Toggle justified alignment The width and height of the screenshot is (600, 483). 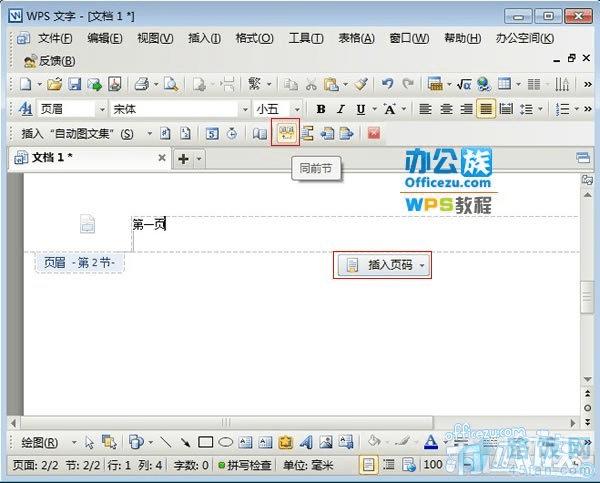(486, 109)
